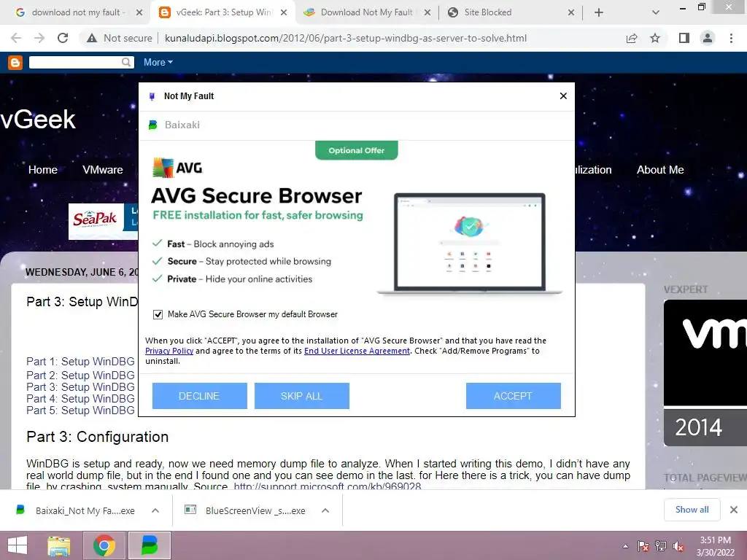The image size is (747, 560).
Task: Click the VMware vExpert 2014 badge
Action: (705, 373)
